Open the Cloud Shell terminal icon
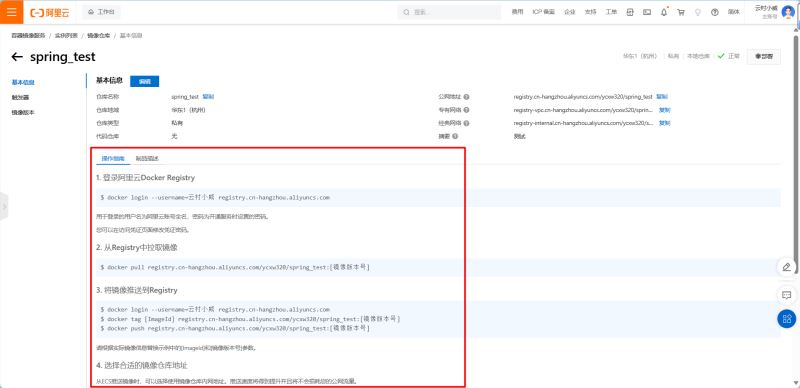The image size is (800, 388). click(x=647, y=12)
